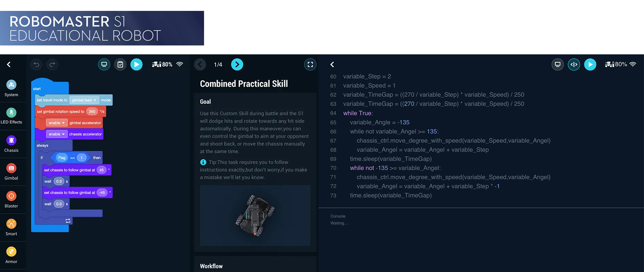Open screen view in code editor
This screenshot has width=644, height=272.
(x=557, y=64)
